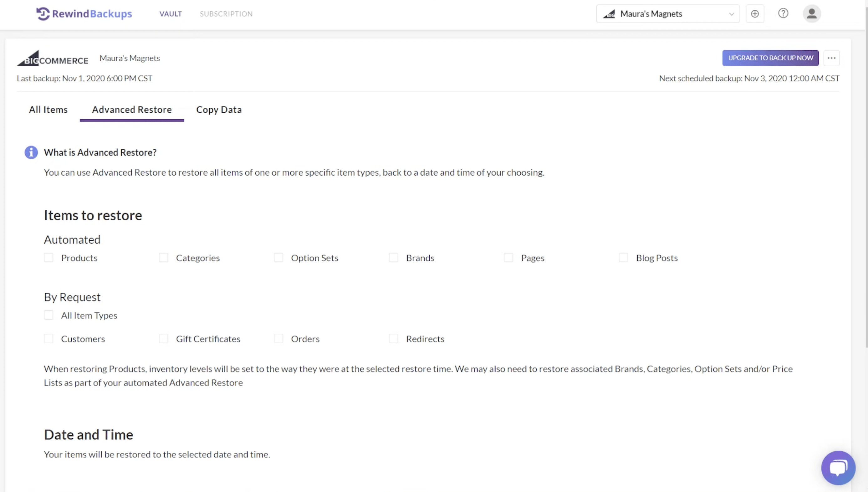868x492 pixels.
Task: Open the three-dots more options menu
Action: 831,58
